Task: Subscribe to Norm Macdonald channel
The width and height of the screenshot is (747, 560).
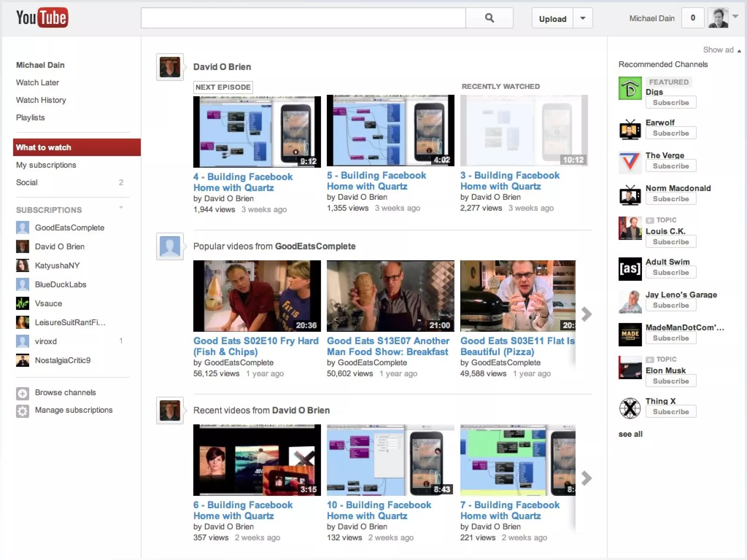Action: (670, 199)
